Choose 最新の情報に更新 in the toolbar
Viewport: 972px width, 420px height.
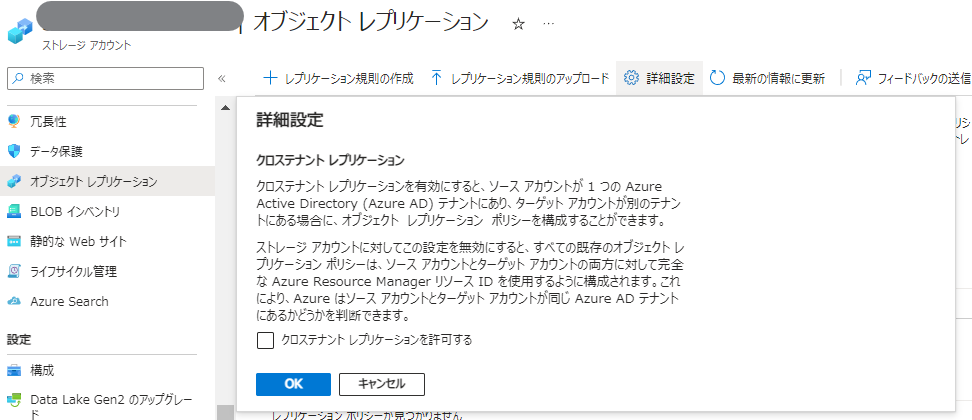coord(767,78)
